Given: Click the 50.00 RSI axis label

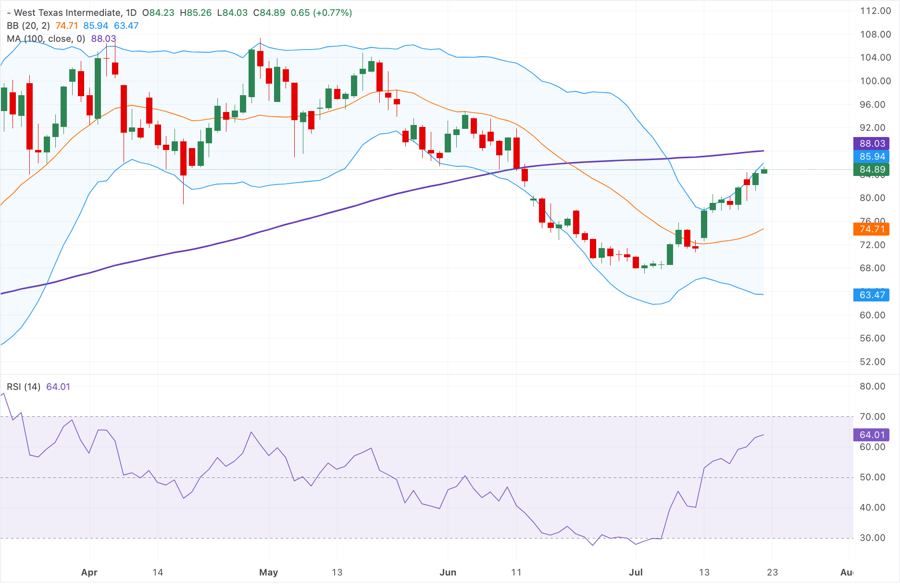Looking at the screenshot, I should [x=873, y=477].
